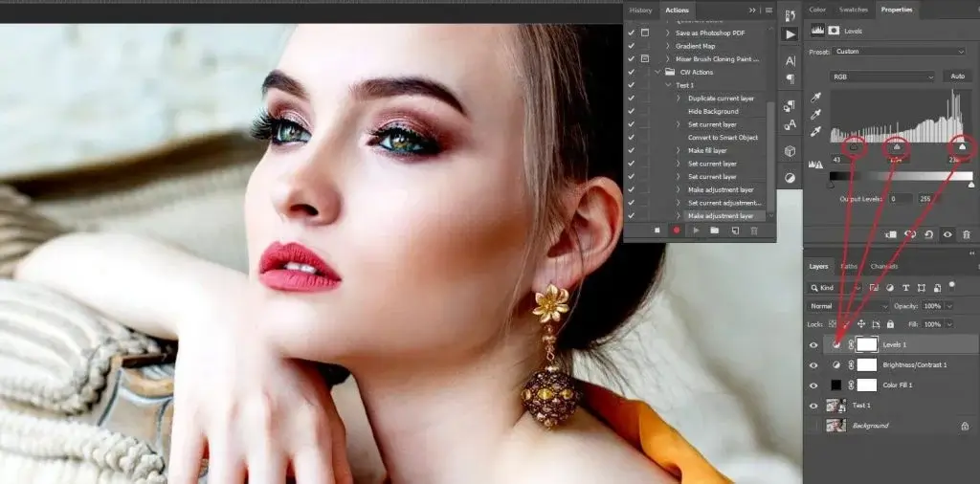Click the red record button in Actions
Screen dimensions: 980x484
point(677,231)
